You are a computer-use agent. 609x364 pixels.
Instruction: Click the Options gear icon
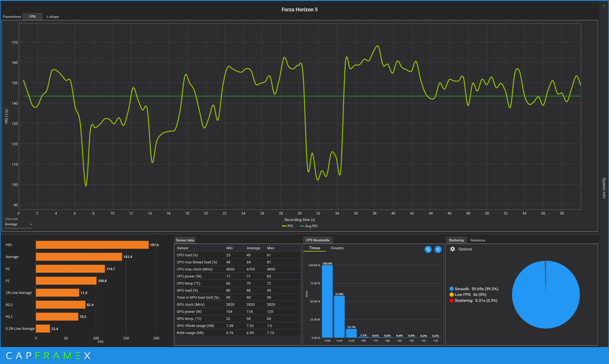[x=452, y=249]
